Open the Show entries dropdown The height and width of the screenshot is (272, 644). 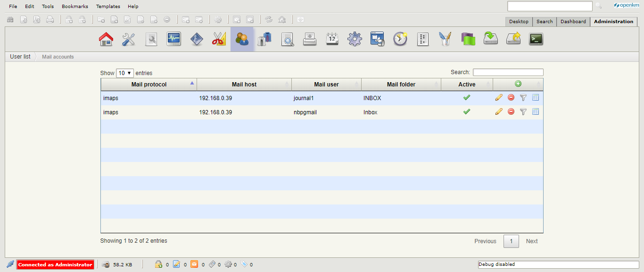[x=124, y=73]
